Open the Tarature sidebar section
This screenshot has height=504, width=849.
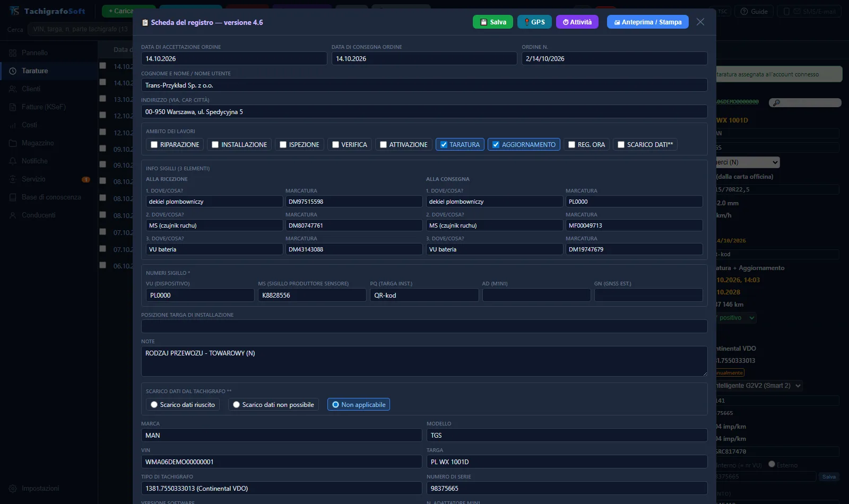click(x=49, y=71)
